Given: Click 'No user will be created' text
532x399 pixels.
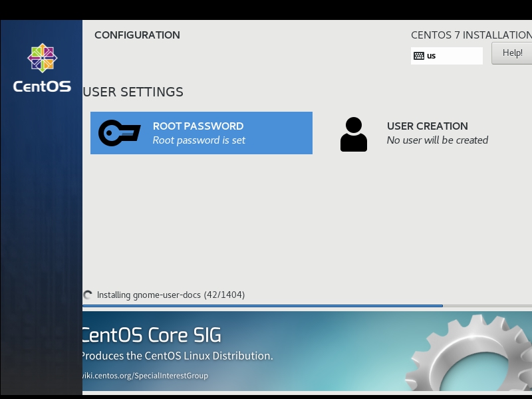Looking at the screenshot, I should click(x=438, y=140).
